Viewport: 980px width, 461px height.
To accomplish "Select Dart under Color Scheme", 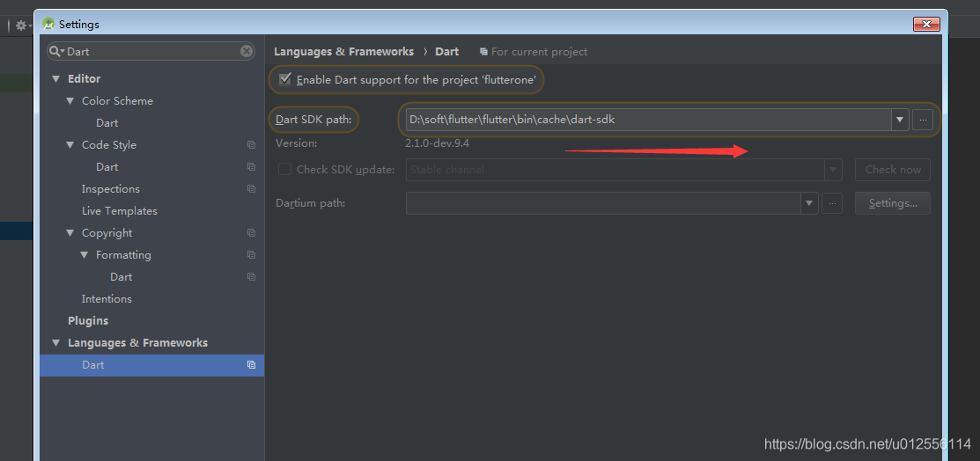I will click(107, 123).
